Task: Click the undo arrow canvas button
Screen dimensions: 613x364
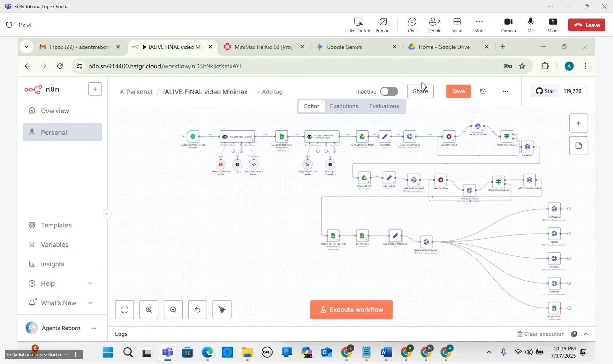Action: [198, 310]
